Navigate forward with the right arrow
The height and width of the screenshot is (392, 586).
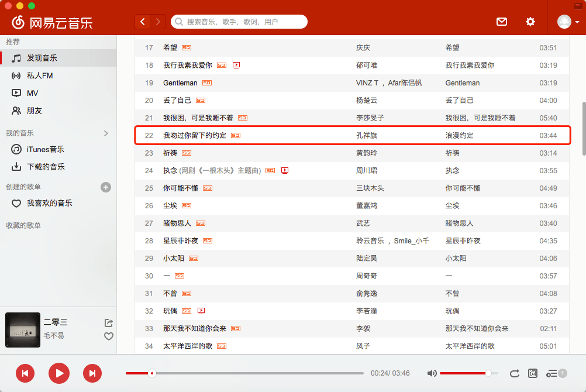(158, 22)
